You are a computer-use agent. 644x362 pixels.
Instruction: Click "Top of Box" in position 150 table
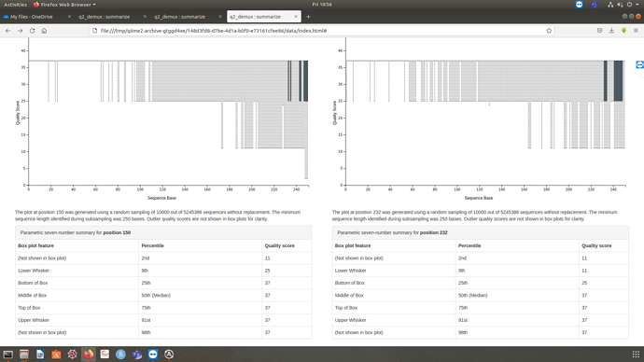pyautogui.click(x=29, y=308)
